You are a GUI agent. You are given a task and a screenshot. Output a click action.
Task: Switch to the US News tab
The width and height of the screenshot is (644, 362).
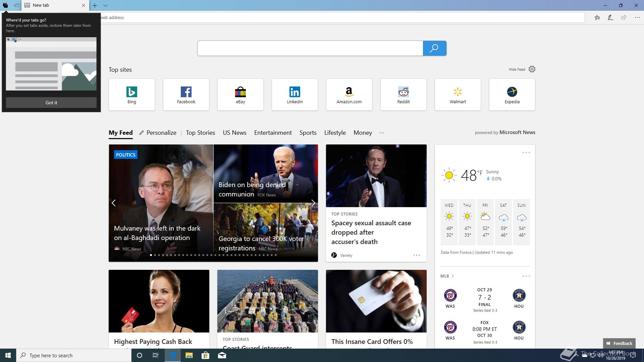(x=234, y=133)
